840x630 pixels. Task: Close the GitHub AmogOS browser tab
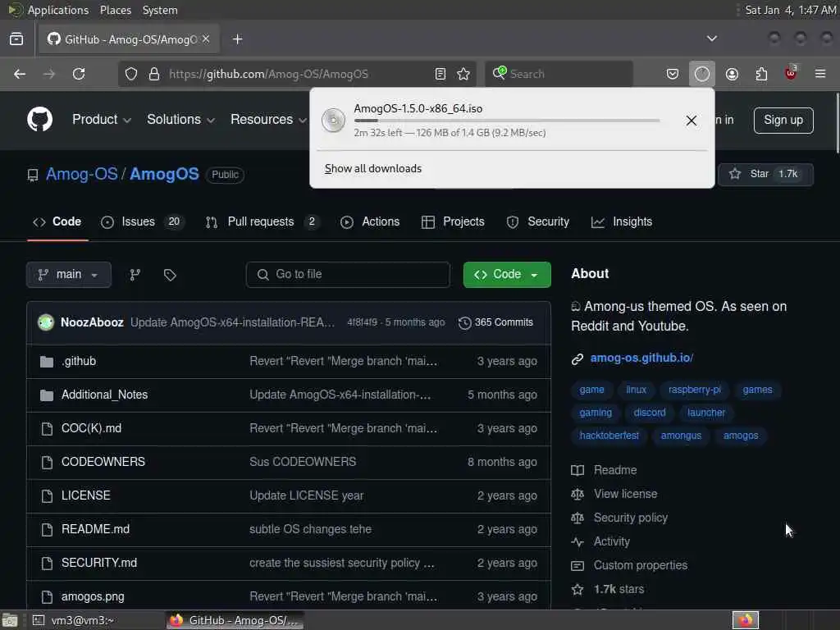206,39
